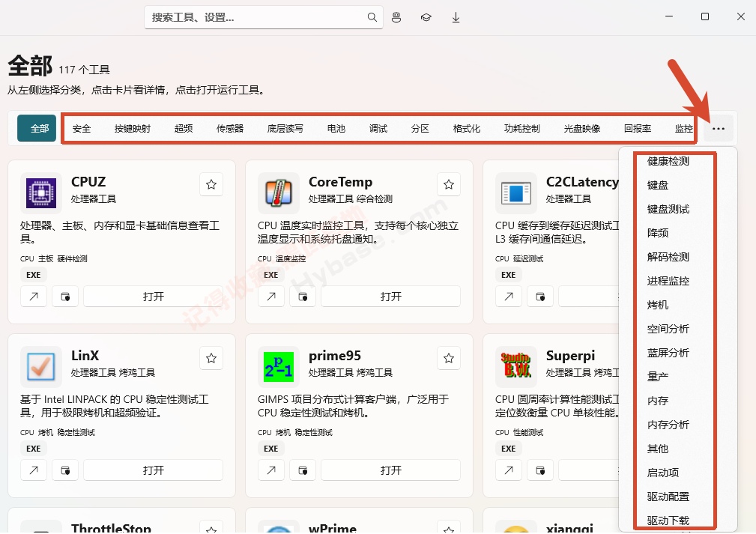The height and width of the screenshot is (534, 756).
Task: Favorite prime95 with the star icon
Action: click(449, 358)
